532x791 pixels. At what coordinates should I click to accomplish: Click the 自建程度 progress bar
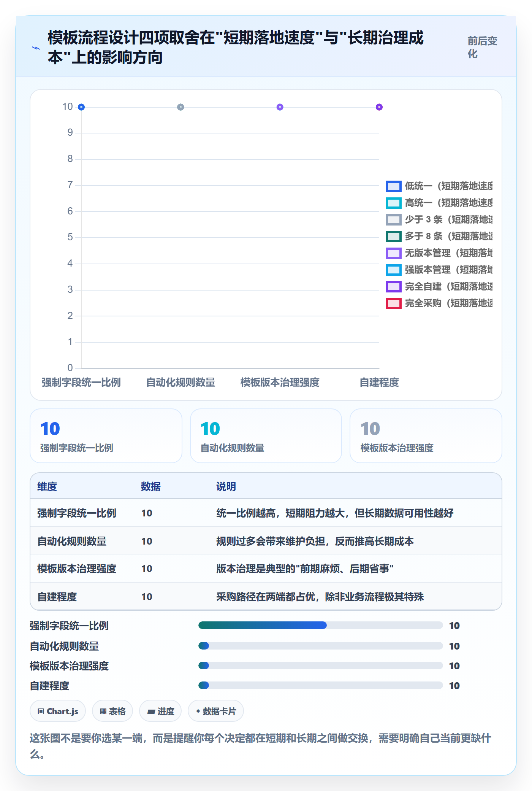point(321,685)
